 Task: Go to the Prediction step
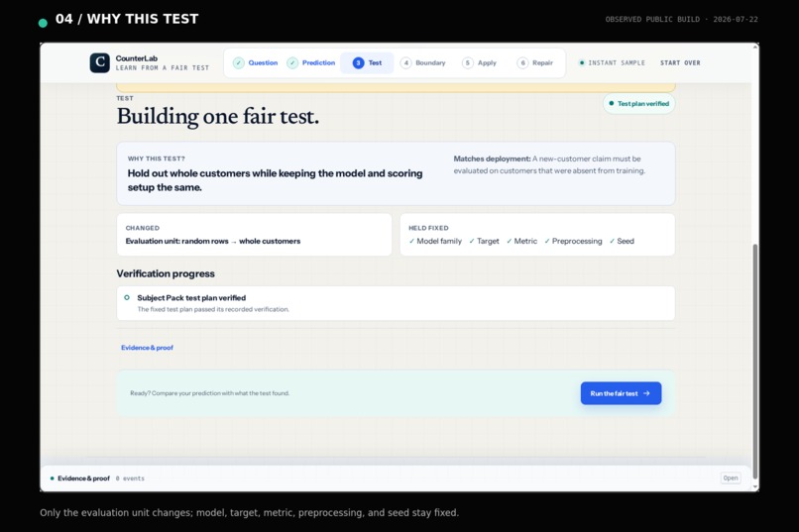tap(311, 62)
